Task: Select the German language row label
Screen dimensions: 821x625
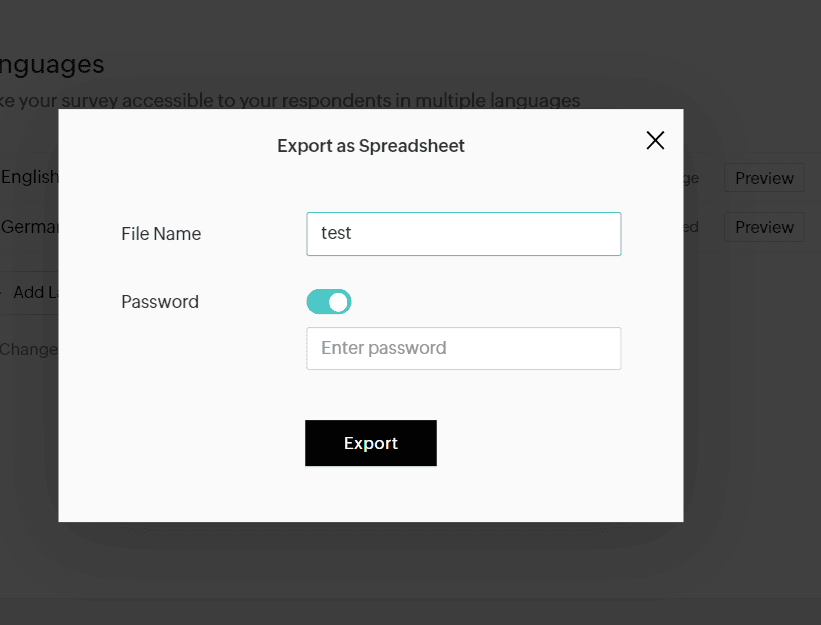Action: pyautogui.click(x=29, y=227)
